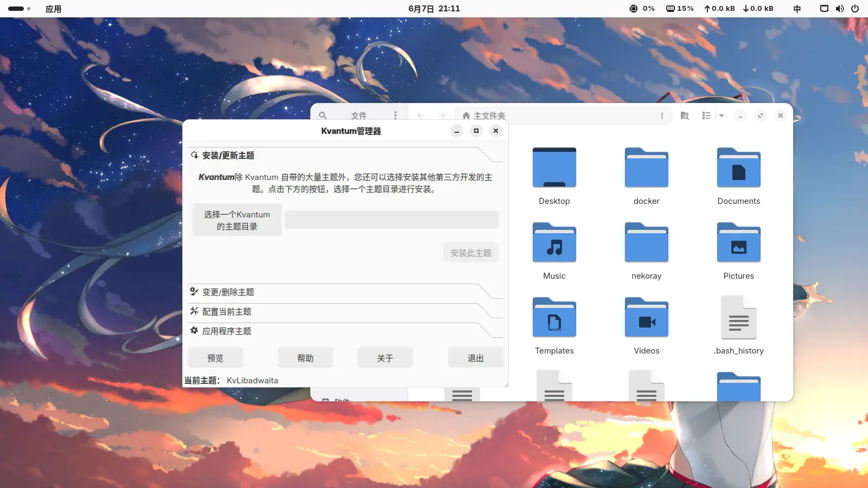Collapse the 安装/更新主题 section
Screen dimensions: 868x488
point(345,156)
